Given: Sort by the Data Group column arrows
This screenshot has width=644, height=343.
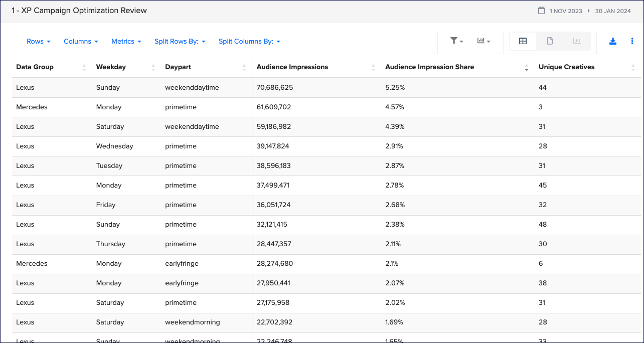Looking at the screenshot, I should pyautogui.click(x=84, y=67).
